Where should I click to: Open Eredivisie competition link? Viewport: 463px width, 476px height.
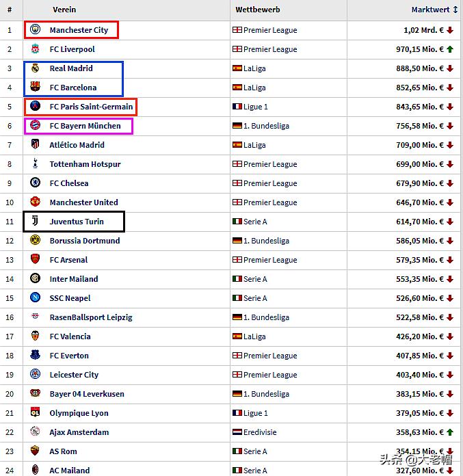point(262,432)
